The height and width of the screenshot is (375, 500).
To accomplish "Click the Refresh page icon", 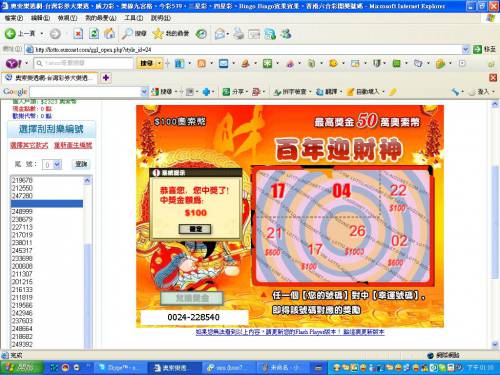I will [x=94, y=34].
